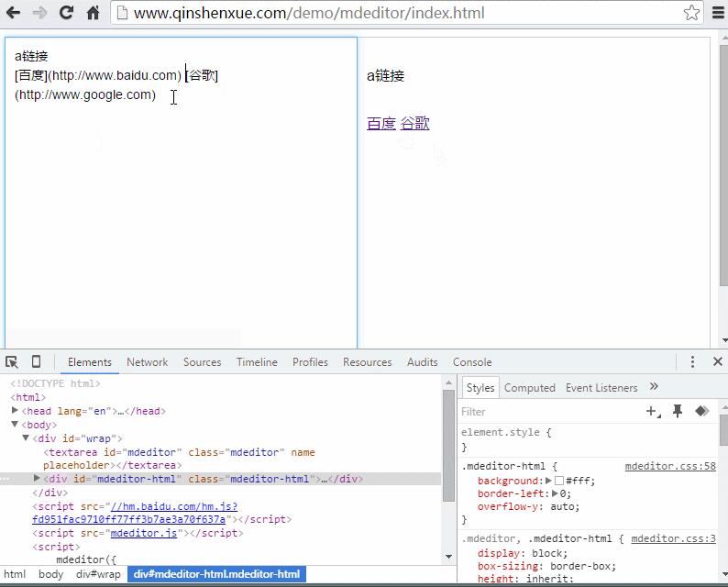728x587 pixels.
Task: Open DevTools three-dot options menu
Action: click(x=692, y=362)
